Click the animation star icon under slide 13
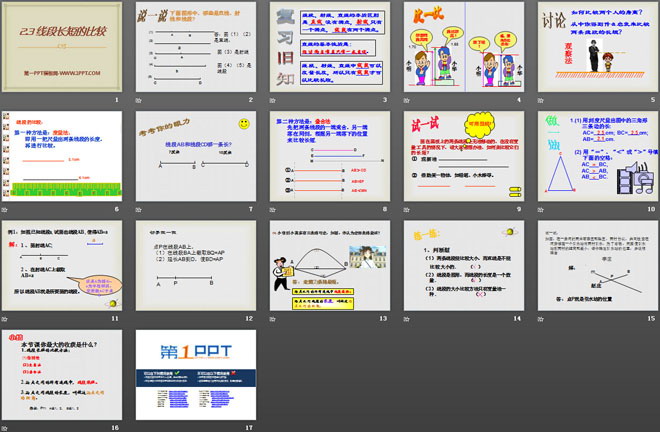Screen dimensions: 660x432 pyautogui.click(x=272, y=319)
